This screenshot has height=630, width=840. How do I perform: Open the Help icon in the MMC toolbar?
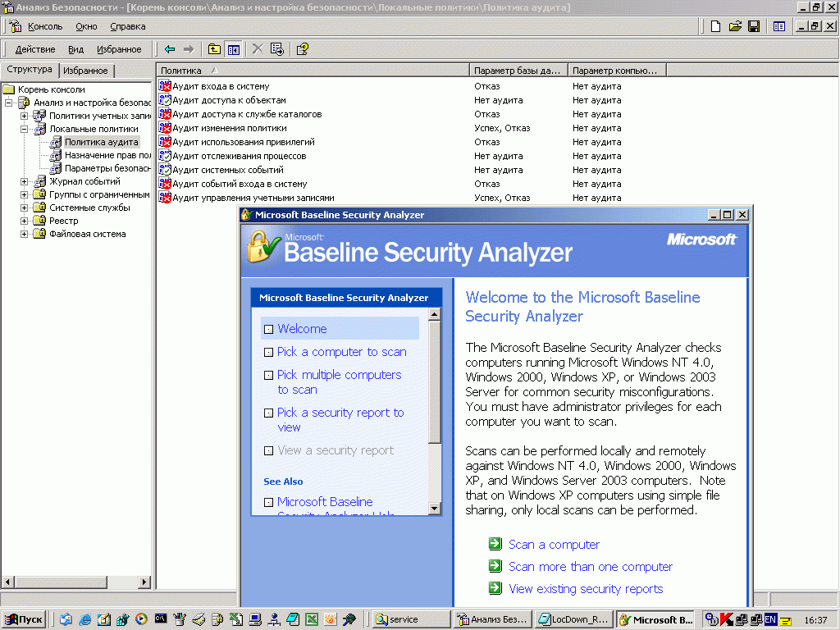302,49
